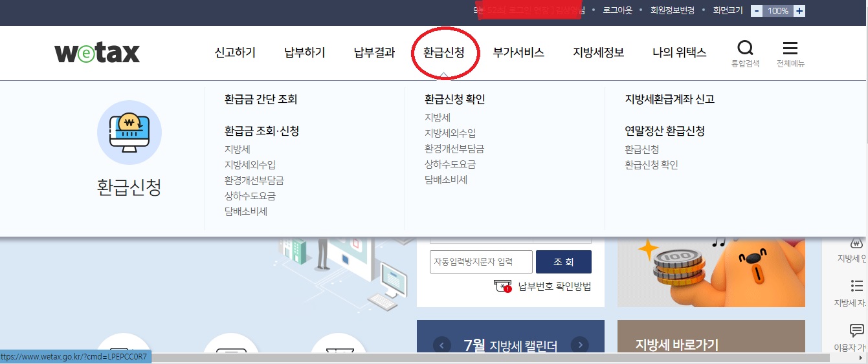This screenshot has height=364, width=868.
Task: Click the 100% screen size value
Action: coord(778,11)
